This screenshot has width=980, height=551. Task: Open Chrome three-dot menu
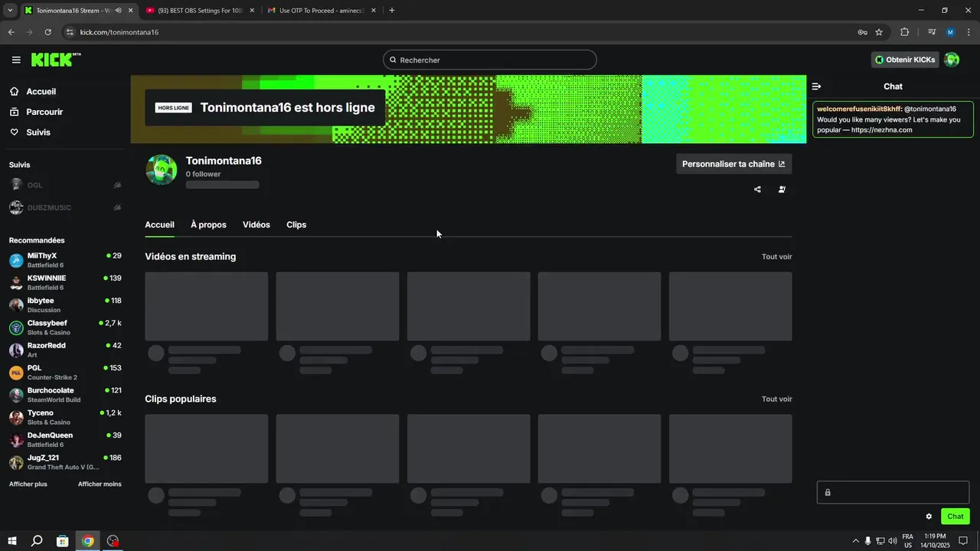pyautogui.click(x=969, y=32)
